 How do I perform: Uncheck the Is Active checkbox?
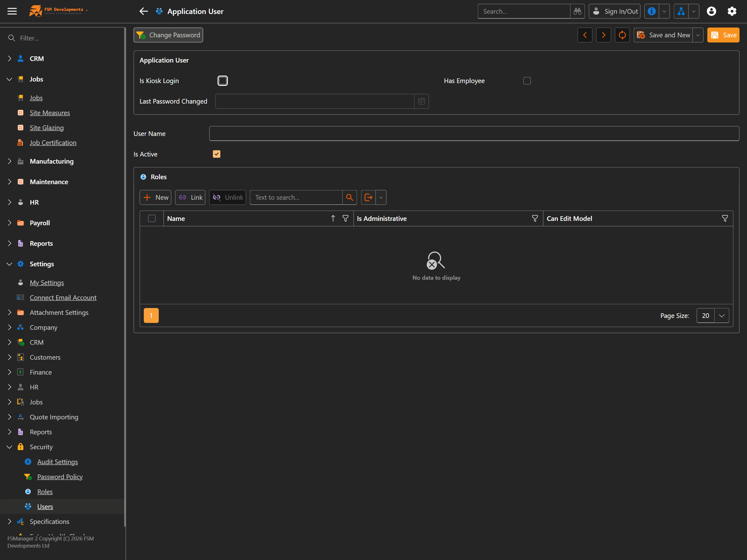coord(216,154)
